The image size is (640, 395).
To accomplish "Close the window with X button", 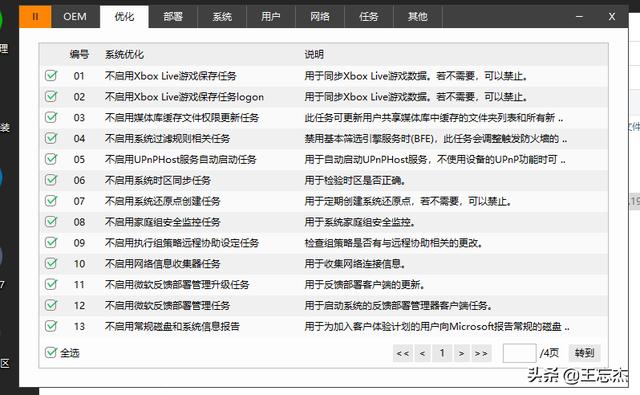I will [x=611, y=17].
